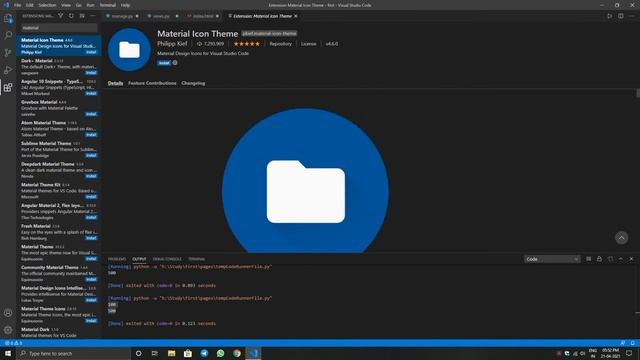This screenshot has height=360, width=640.
Task: Open manage gear beside extension Install button
Action: tap(175, 63)
